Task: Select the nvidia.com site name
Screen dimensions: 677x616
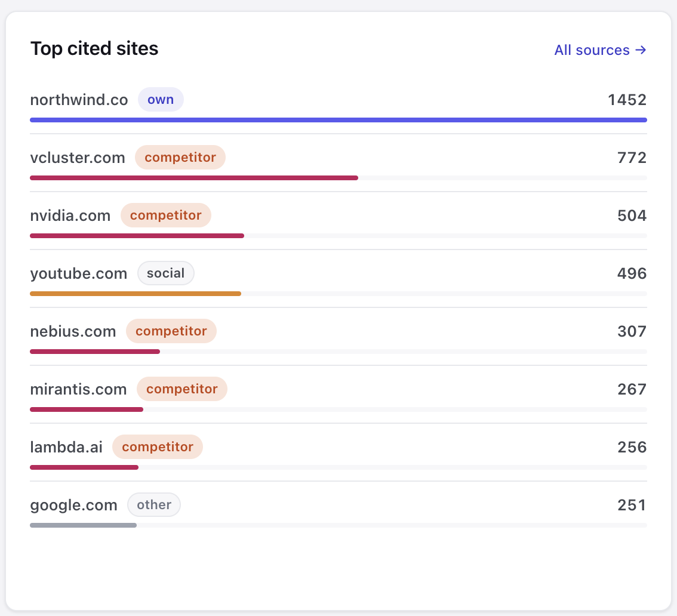Action: pyautogui.click(x=70, y=215)
